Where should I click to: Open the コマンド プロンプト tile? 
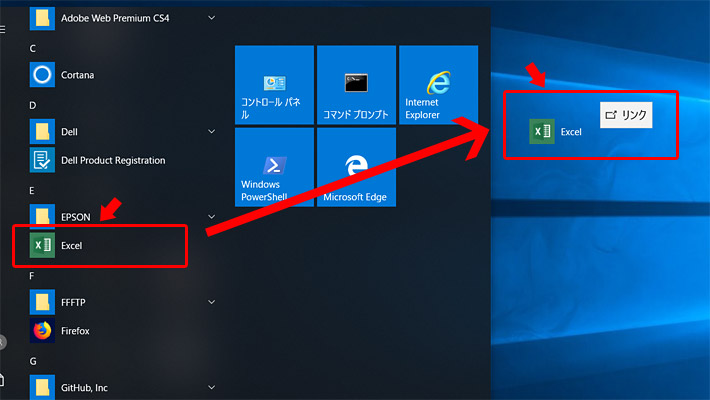(356, 85)
